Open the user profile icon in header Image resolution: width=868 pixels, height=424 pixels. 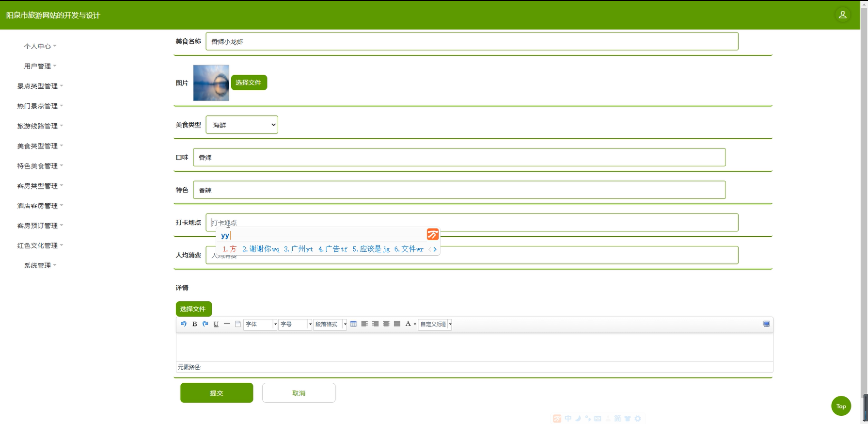[843, 15]
